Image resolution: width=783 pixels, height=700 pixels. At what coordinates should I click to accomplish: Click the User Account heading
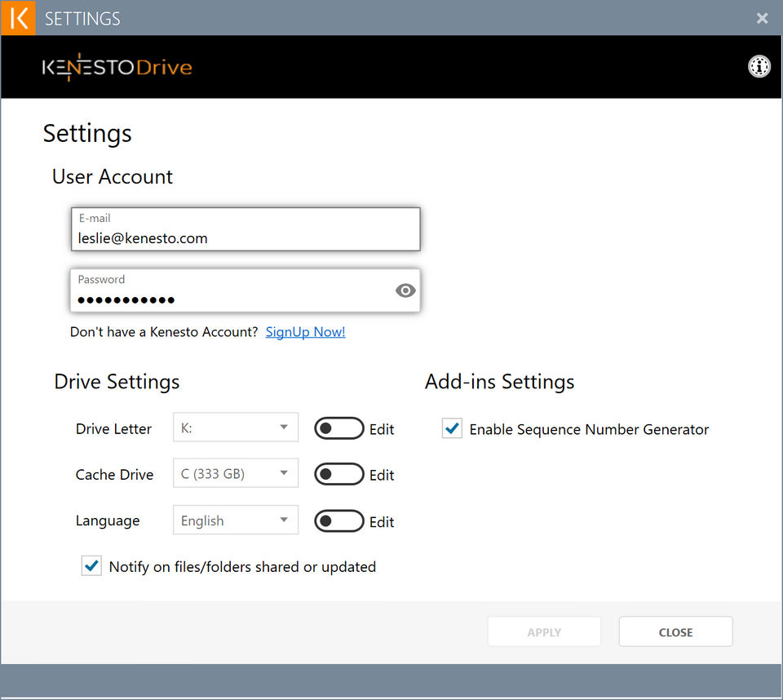(x=113, y=177)
